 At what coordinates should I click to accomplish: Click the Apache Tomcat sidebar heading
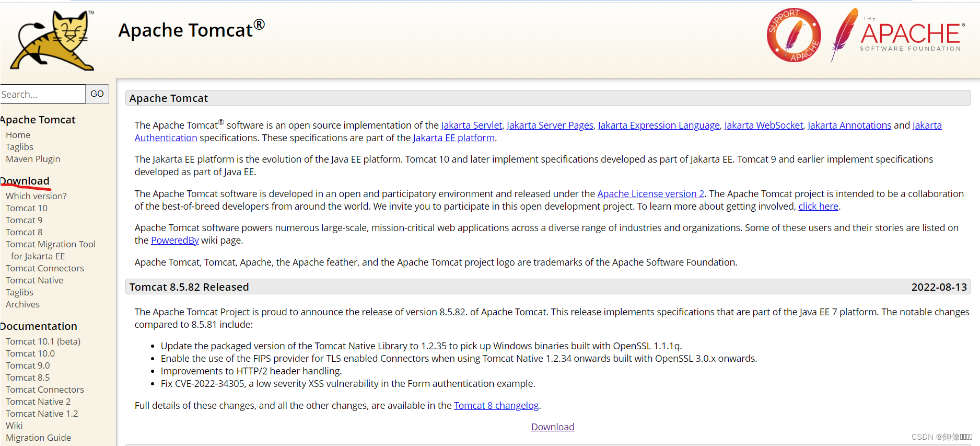pyautogui.click(x=38, y=120)
